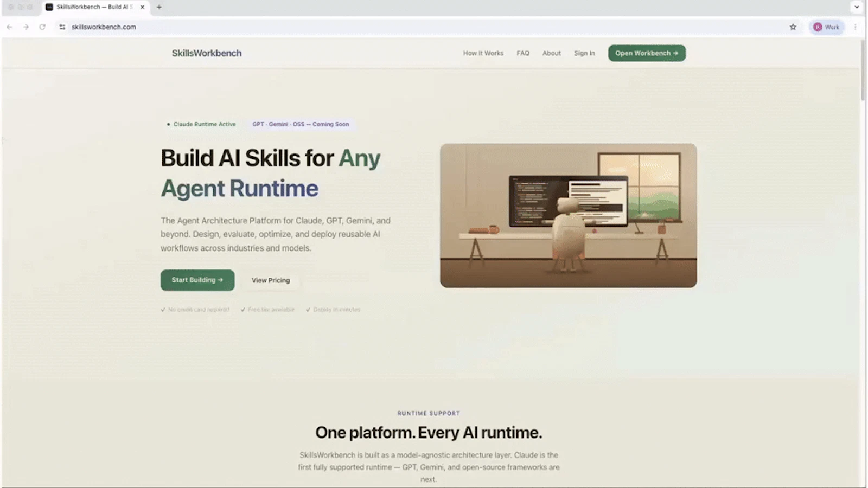Bookmark this page with the star icon
This screenshot has height=488, width=868.
(793, 27)
